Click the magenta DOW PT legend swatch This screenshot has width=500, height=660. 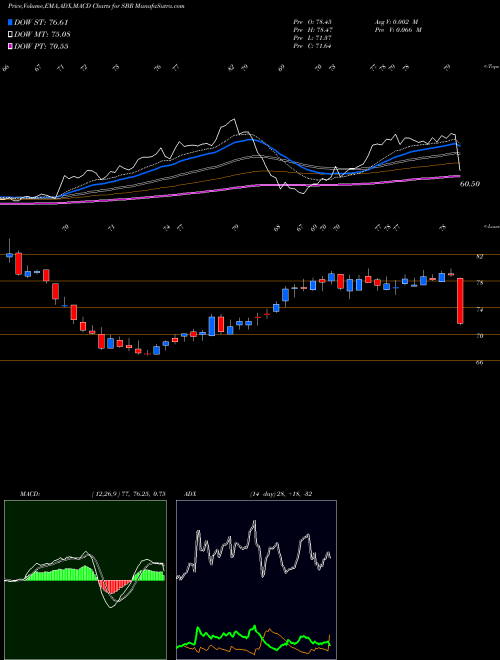click(10, 46)
